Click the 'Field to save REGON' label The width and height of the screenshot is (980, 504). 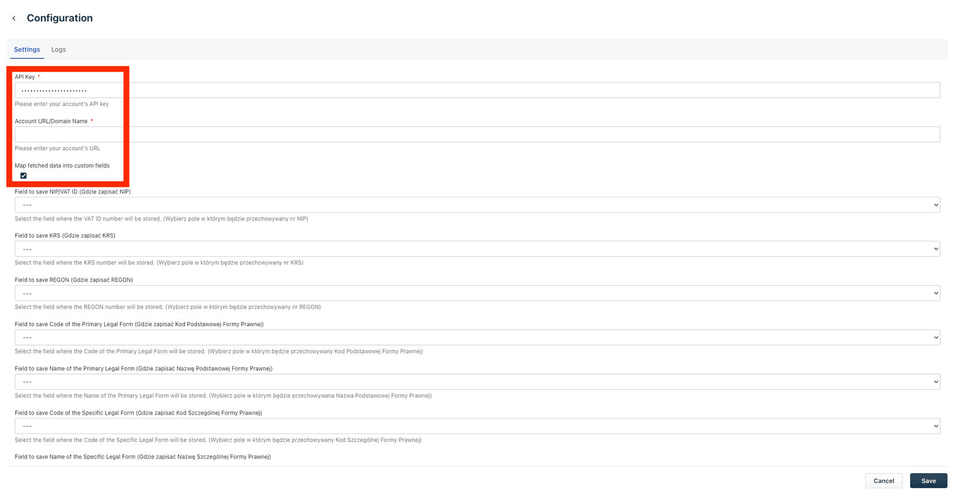pos(74,280)
